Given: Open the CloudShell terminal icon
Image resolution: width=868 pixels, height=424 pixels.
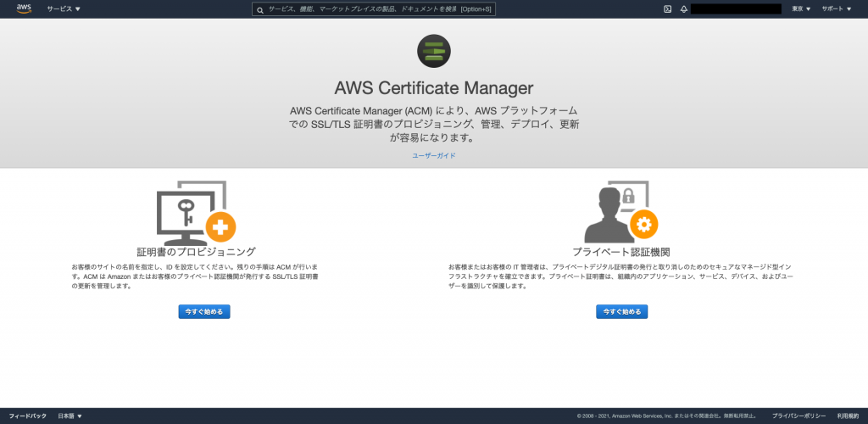Looking at the screenshot, I should [668, 8].
